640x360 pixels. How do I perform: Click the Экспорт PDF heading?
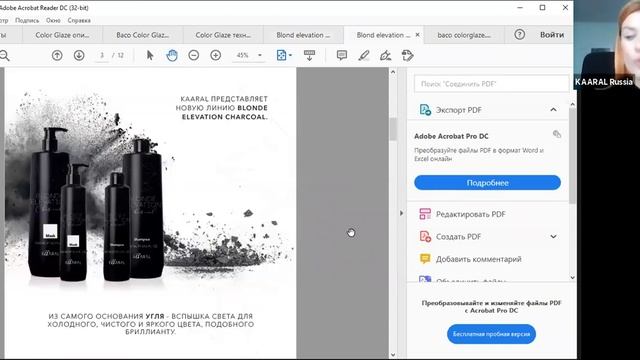[459, 110]
